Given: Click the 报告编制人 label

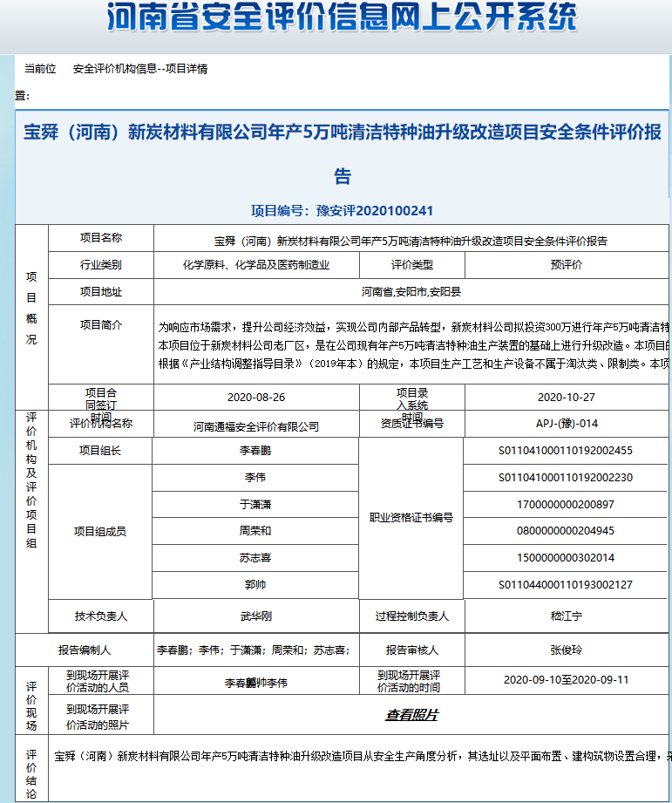Looking at the screenshot, I should pyautogui.click(x=85, y=650).
